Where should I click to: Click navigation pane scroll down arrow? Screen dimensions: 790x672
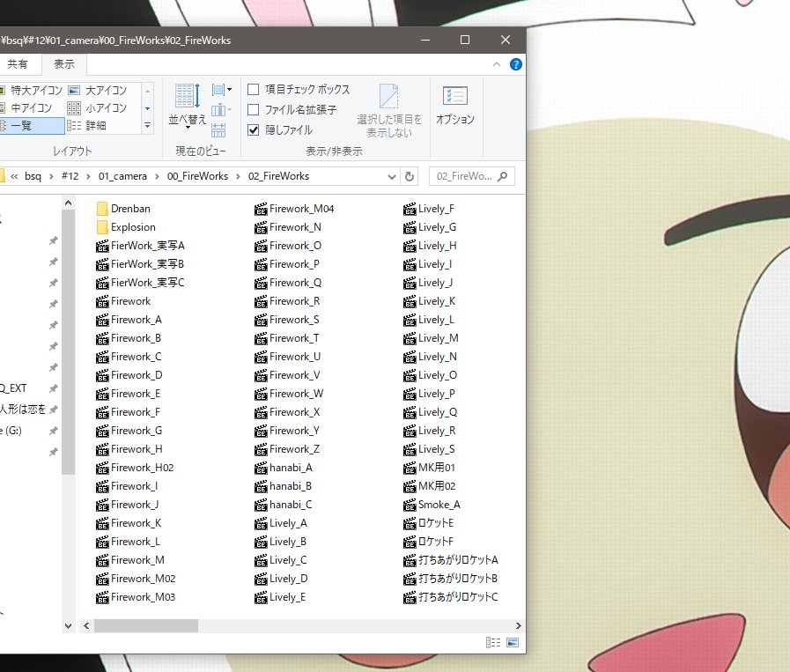tap(69, 625)
